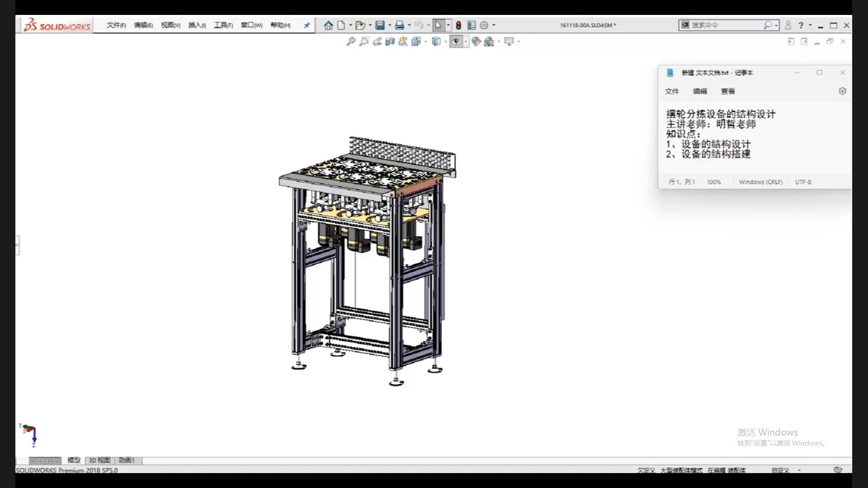
Task: Open the Notepad 编辑 menu
Action: point(700,91)
